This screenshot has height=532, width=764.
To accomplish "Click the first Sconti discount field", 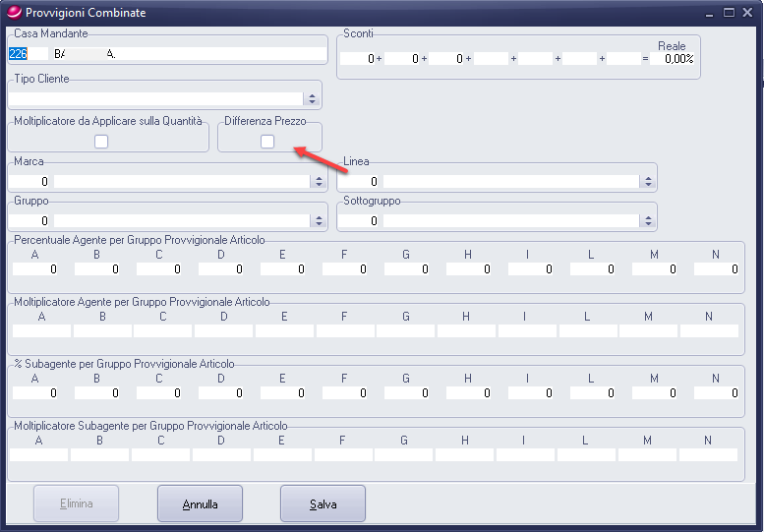I will pyautogui.click(x=359, y=59).
